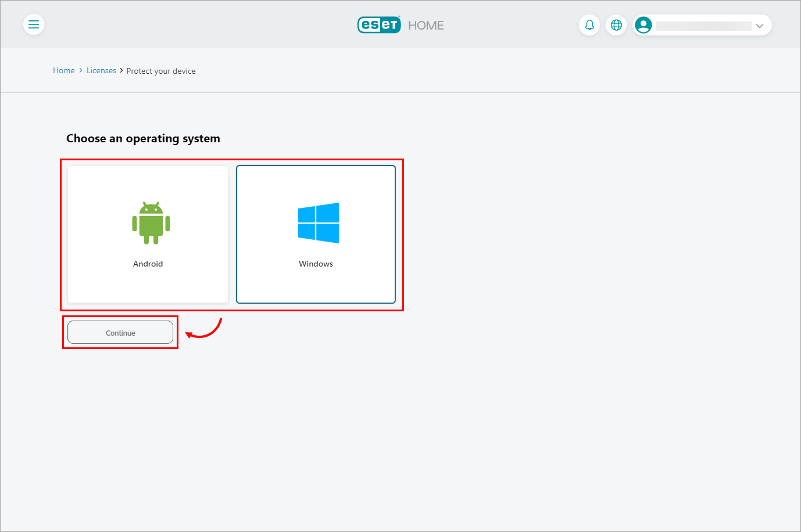Click the Continue button

pyautogui.click(x=120, y=332)
